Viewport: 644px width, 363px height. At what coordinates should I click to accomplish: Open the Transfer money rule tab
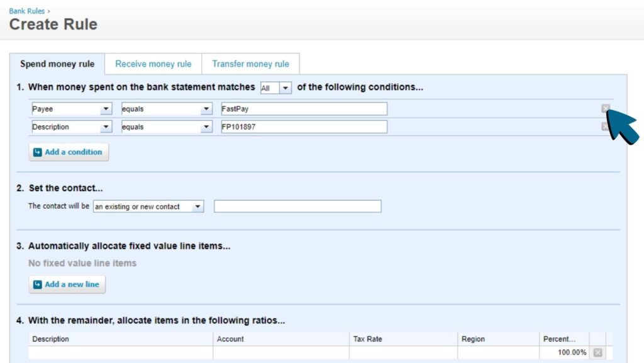tap(250, 64)
